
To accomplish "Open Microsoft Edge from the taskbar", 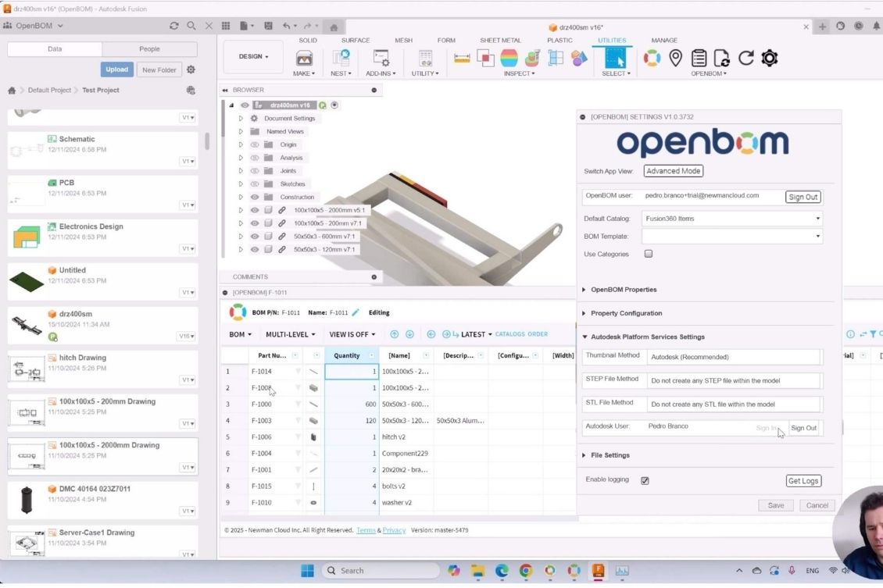I will coord(502,571).
